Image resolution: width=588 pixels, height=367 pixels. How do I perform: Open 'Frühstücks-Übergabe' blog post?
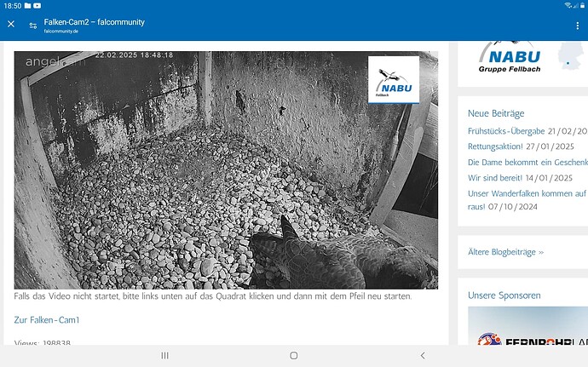point(506,131)
